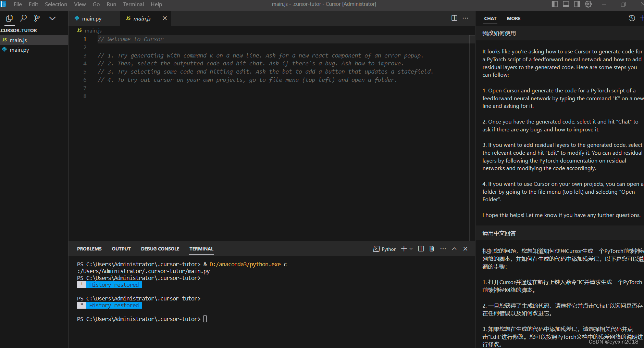
Task: Open the File menu
Action: coord(18,4)
